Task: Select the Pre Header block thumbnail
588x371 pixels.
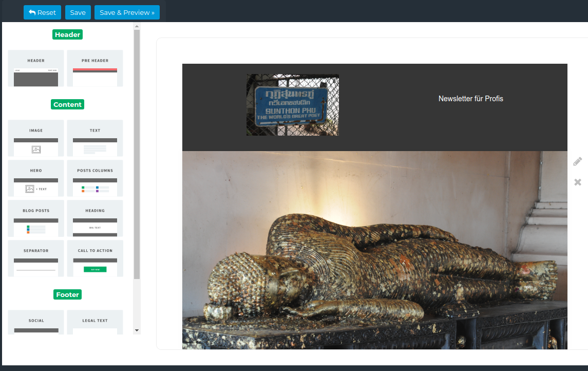Action: coord(95,68)
